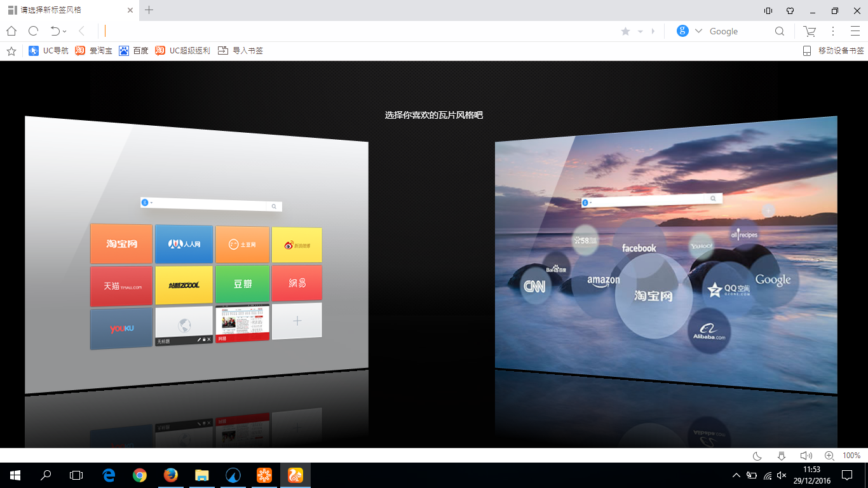Bookmark this page with the address-bar star
The height and width of the screenshot is (488, 868).
(x=625, y=31)
